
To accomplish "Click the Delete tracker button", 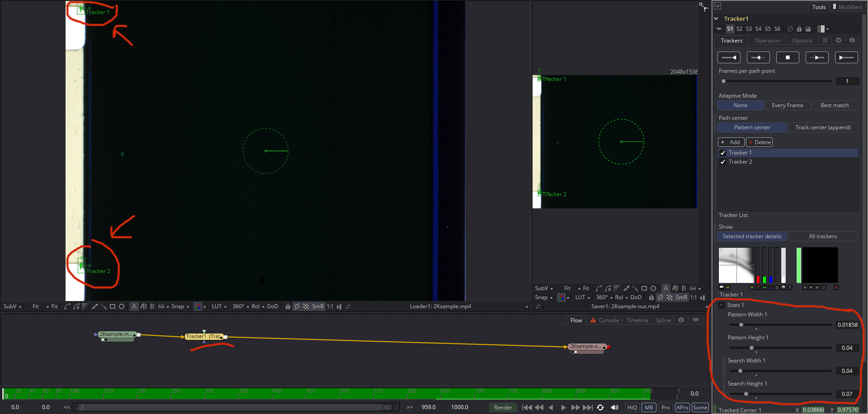I will tap(759, 142).
